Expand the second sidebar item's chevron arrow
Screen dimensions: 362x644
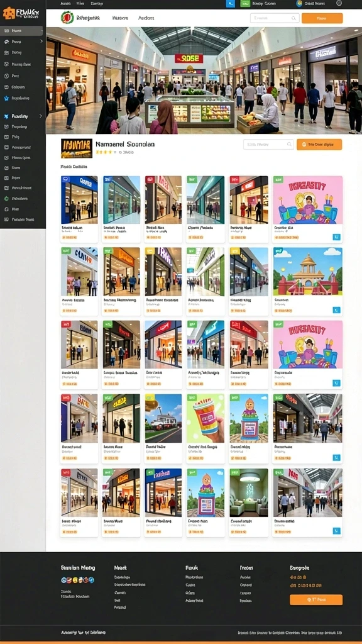[41, 42]
